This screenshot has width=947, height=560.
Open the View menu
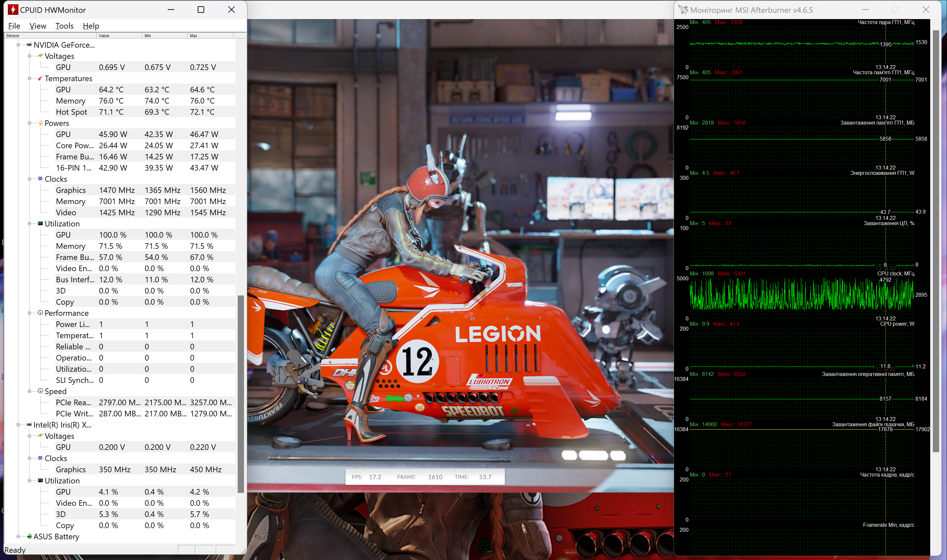pos(38,26)
